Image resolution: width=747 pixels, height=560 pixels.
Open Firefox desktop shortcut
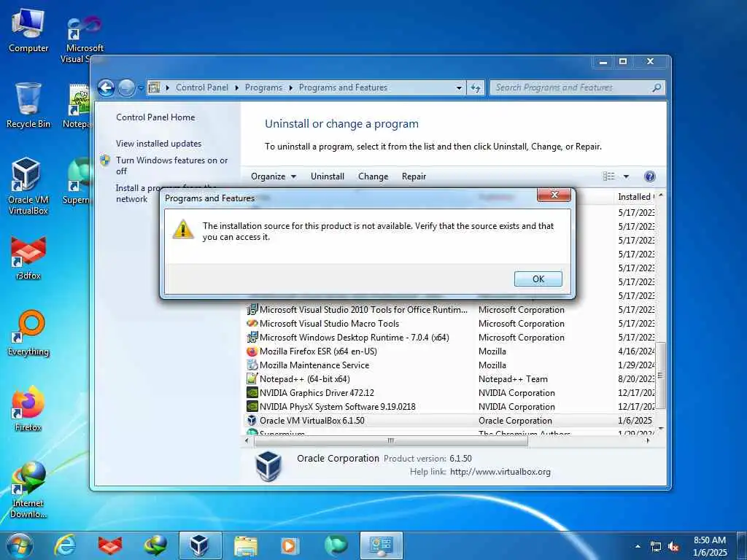28,408
